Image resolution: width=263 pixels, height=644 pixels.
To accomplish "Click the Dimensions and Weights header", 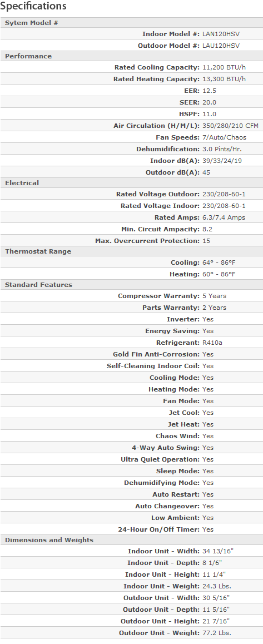I will pos(131,540).
